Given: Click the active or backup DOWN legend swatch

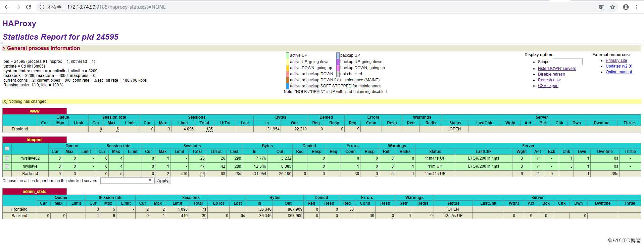Looking at the screenshot, I should (x=287, y=74).
